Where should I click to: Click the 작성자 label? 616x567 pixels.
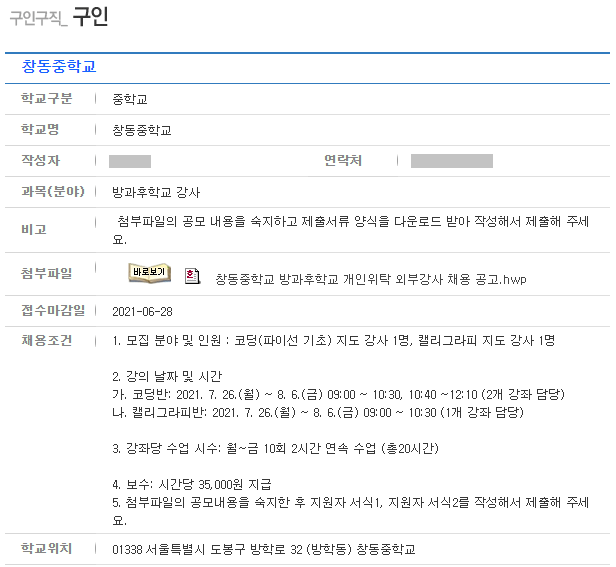pyautogui.click(x=40, y=160)
